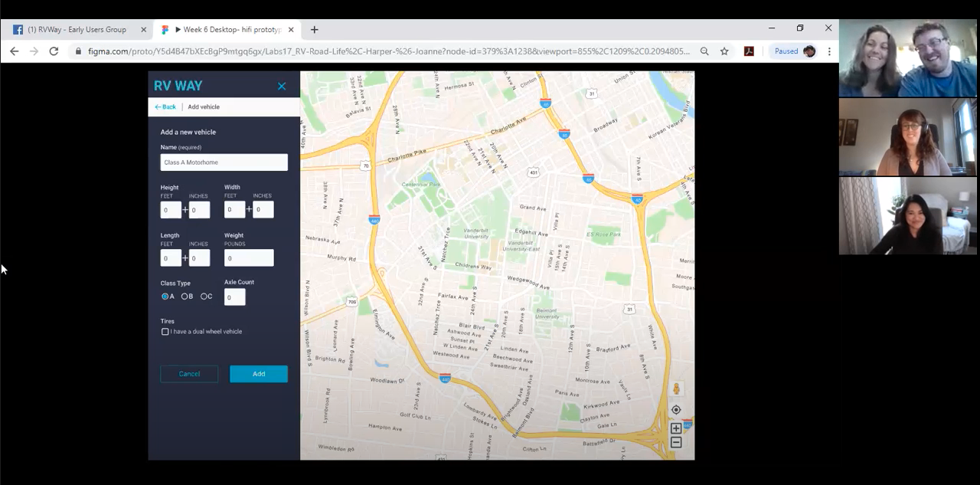
Task: Click the Paused profile button
Action: point(795,51)
